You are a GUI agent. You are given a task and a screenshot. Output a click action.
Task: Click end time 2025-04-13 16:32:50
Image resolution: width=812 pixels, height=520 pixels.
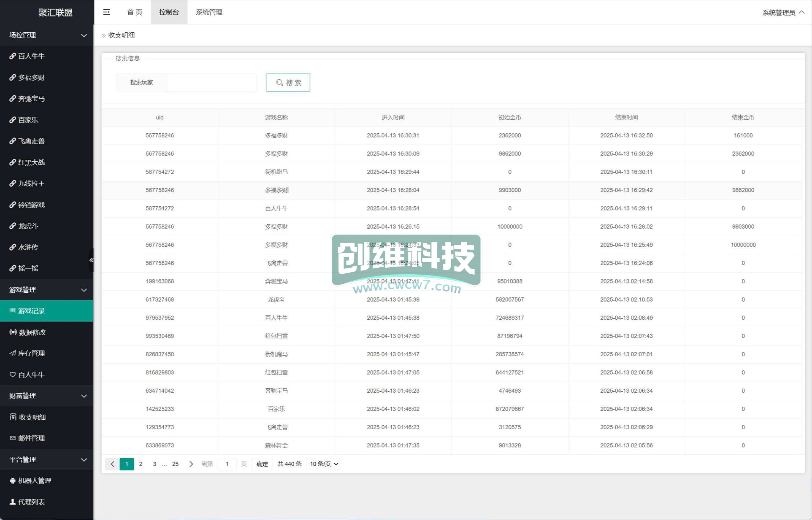(626, 136)
